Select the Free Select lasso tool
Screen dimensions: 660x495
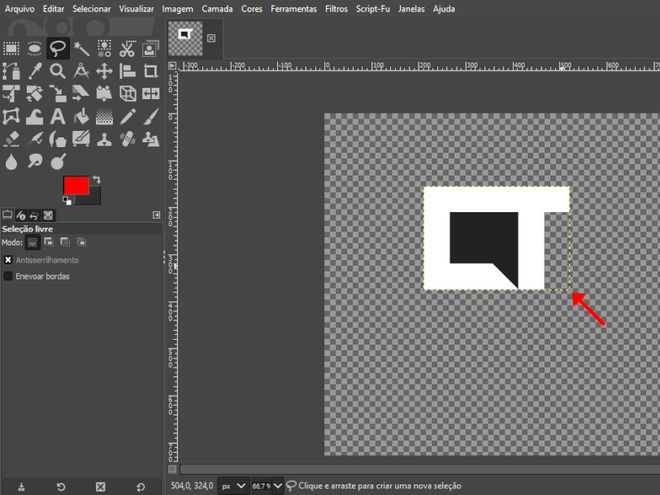pyautogui.click(x=58, y=49)
